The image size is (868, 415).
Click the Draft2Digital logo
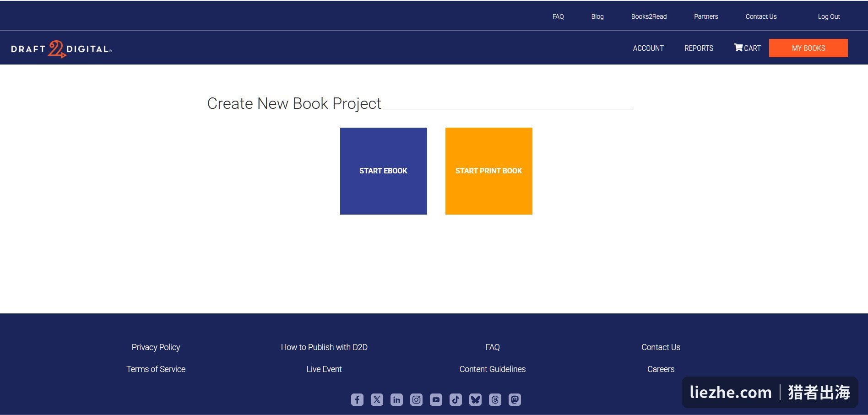[61, 49]
